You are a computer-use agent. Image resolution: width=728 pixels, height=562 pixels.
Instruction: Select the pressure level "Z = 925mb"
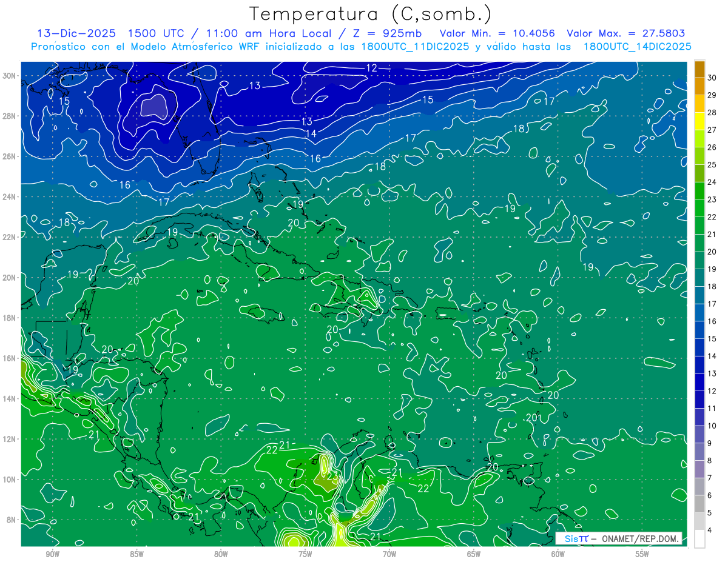click(388, 33)
